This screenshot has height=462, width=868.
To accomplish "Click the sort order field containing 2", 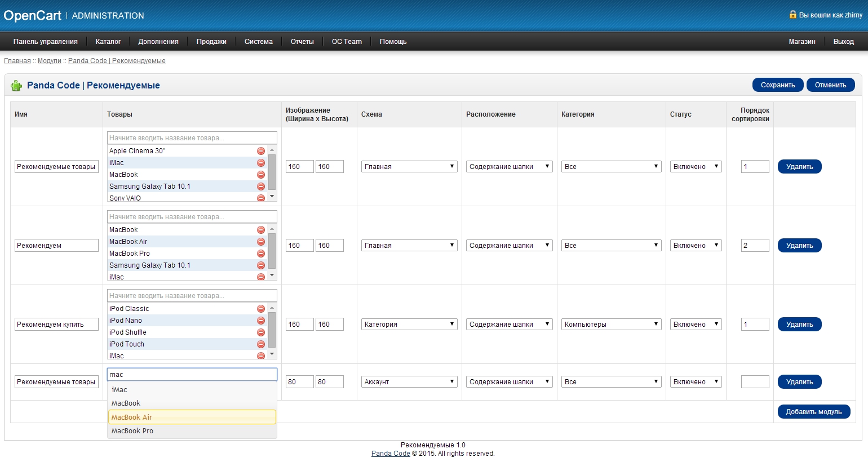I will click(x=755, y=246).
